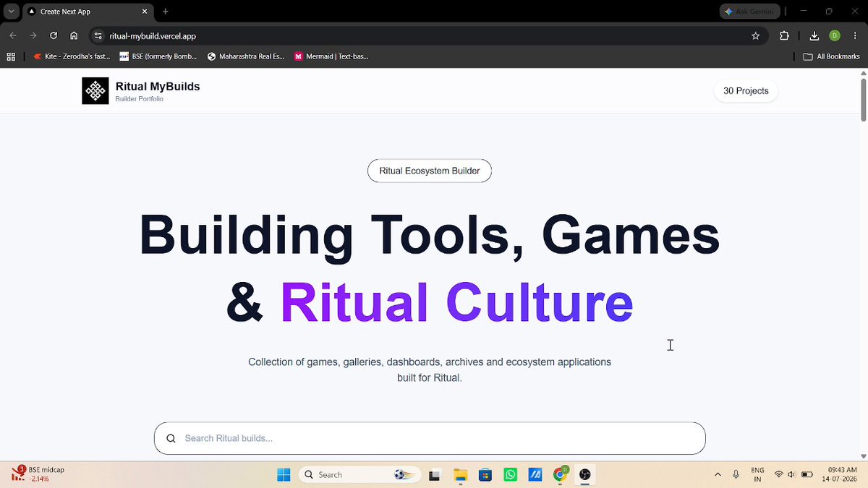The height and width of the screenshot is (488, 868).
Task: Click the Building Tools, Games heading
Action: (x=430, y=234)
